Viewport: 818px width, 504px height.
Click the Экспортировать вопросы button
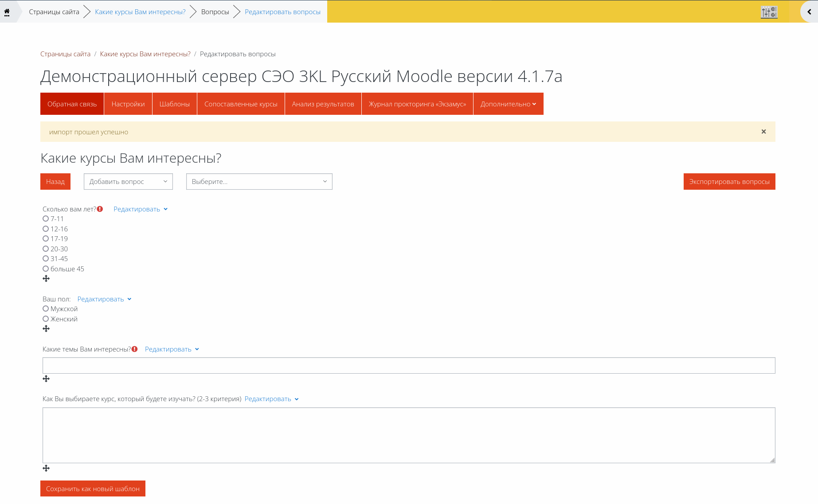(729, 182)
